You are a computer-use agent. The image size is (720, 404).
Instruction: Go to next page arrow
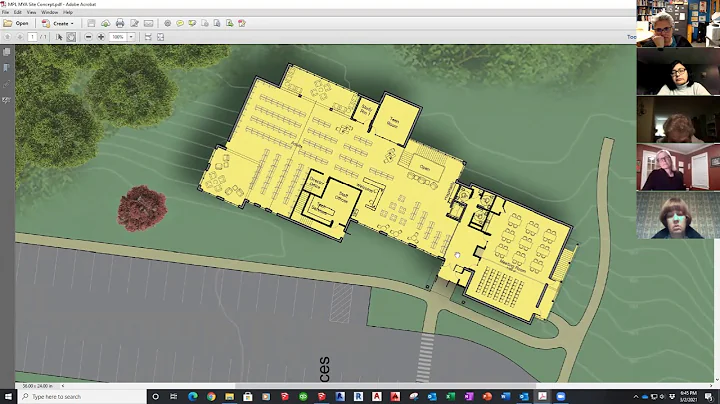pos(20,37)
